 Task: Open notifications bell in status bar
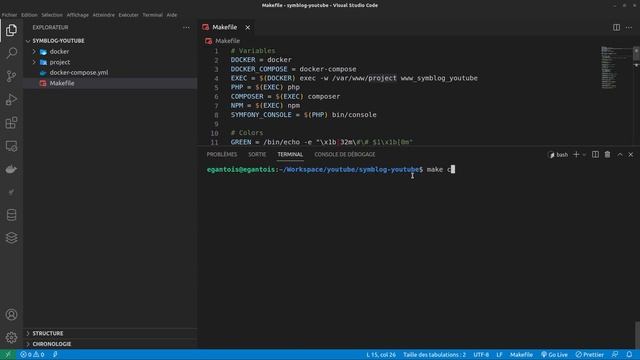click(629, 355)
